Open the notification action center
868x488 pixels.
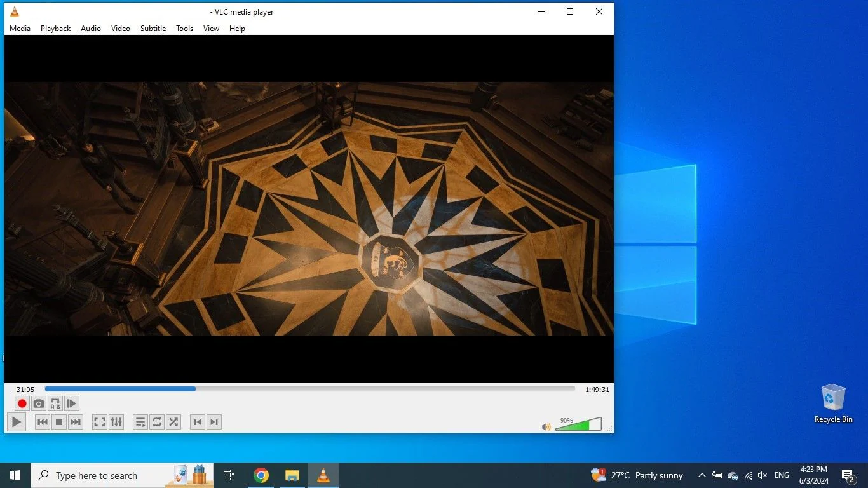[x=848, y=475]
